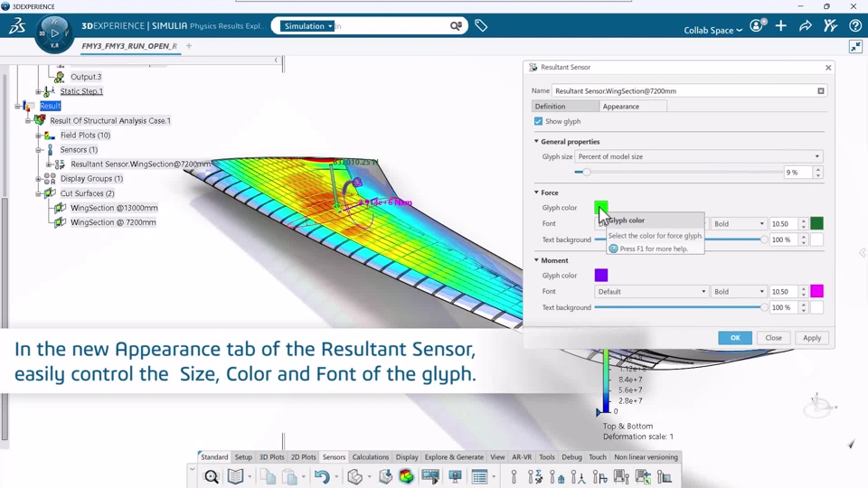Collapse the Moment section in the dialog
Viewport: 868px width, 488px height.
pyautogui.click(x=536, y=260)
